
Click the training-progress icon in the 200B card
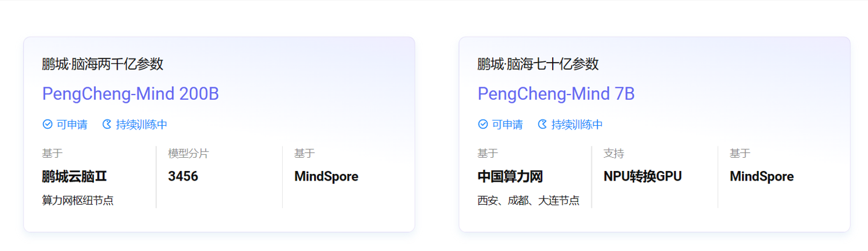[x=107, y=125]
